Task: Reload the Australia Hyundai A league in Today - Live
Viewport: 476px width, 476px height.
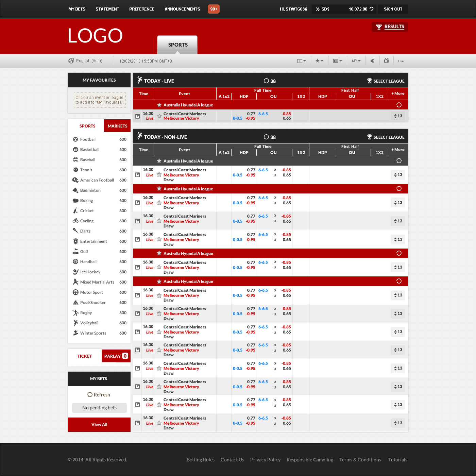Action: pyautogui.click(x=399, y=105)
